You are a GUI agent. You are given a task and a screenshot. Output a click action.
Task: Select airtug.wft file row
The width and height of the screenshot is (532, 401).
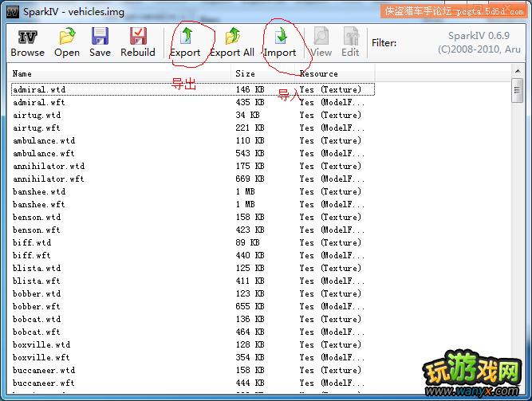[193, 128]
